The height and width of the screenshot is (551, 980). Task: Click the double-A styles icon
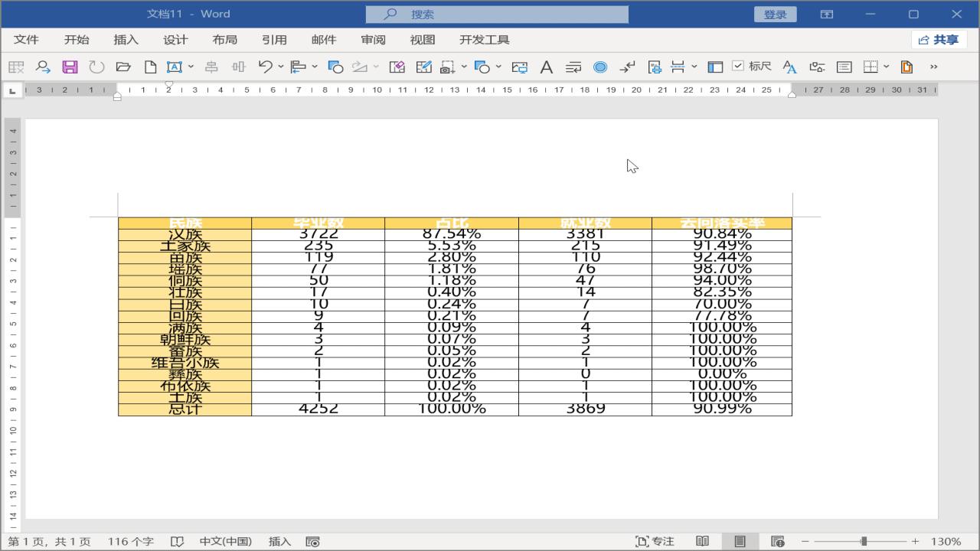point(790,67)
